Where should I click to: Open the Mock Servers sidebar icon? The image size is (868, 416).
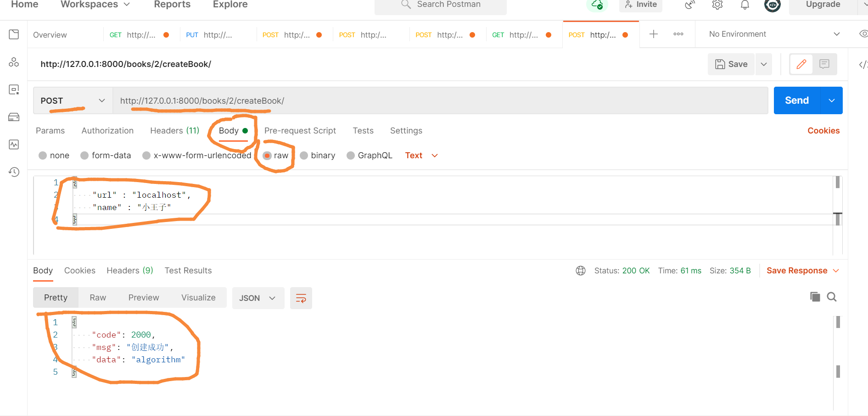14,117
